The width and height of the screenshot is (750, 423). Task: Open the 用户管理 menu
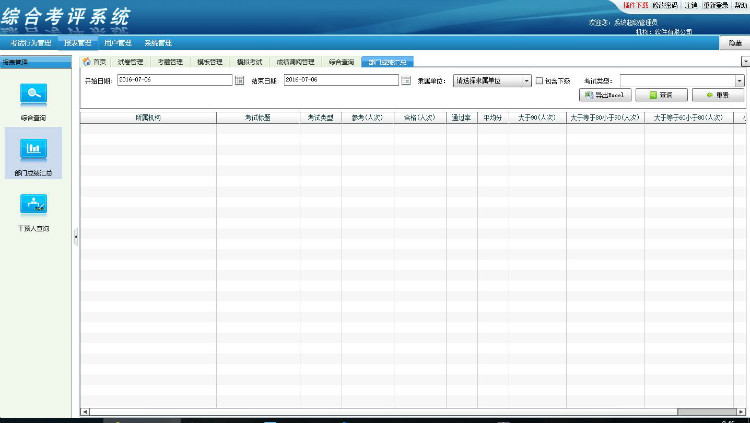(x=118, y=43)
